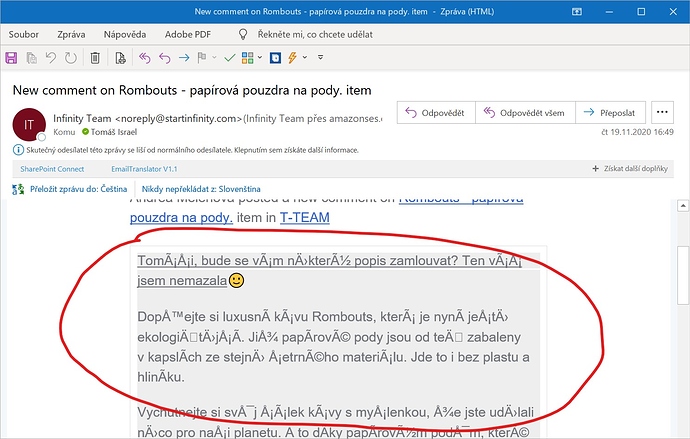Image resolution: width=690 pixels, height=439 pixels.
Task: Click recipient Tomáš Israel
Action: tap(114, 132)
